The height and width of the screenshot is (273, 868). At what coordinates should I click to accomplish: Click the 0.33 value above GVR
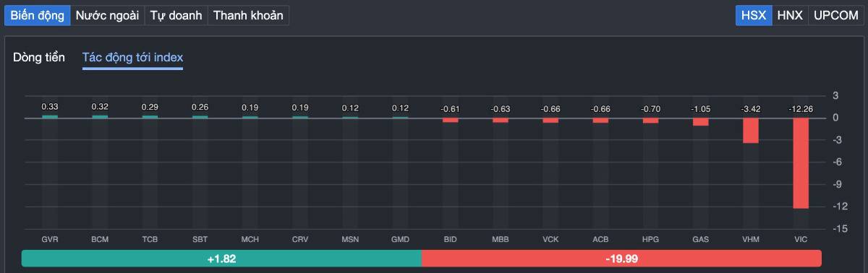pos(50,107)
